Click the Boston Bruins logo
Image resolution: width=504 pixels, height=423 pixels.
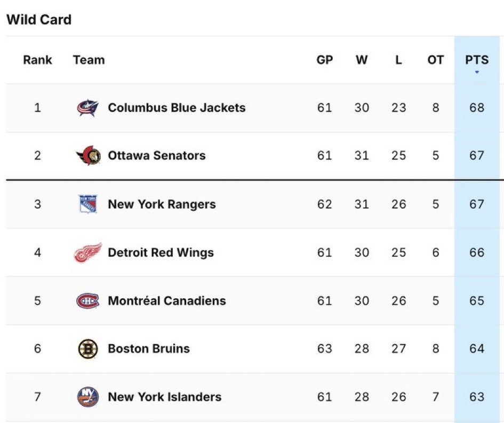coord(88,349)
